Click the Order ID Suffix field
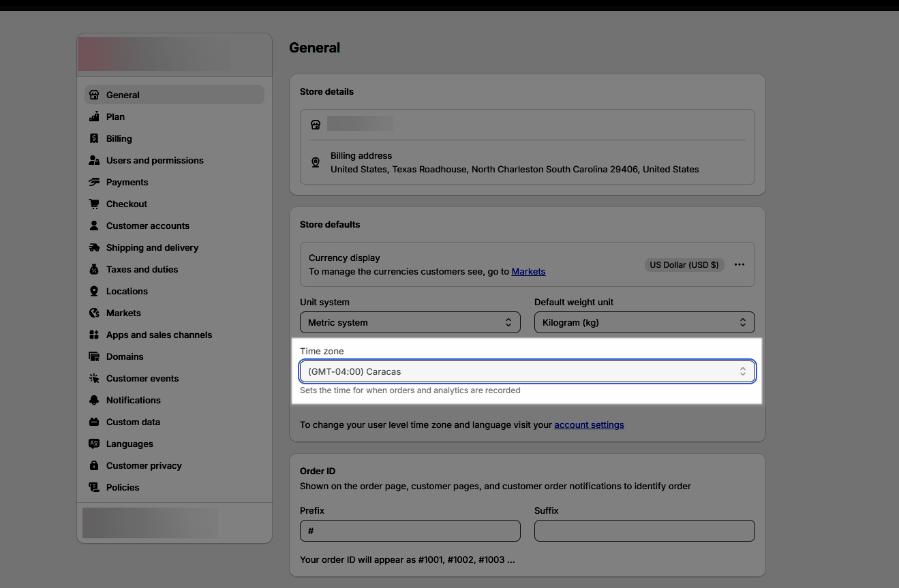This screenshot has height=588, width=899. (x=644, y=531)
